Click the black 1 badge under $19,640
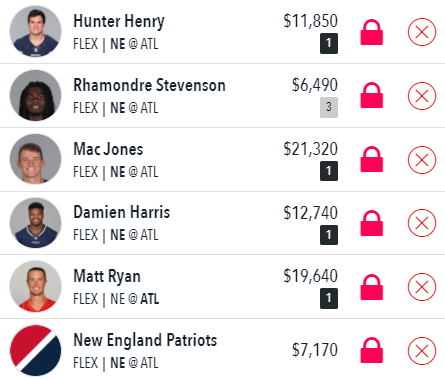The width and height of the screenshot is (445, 379). pyautogui.click(x=329, y=298)
